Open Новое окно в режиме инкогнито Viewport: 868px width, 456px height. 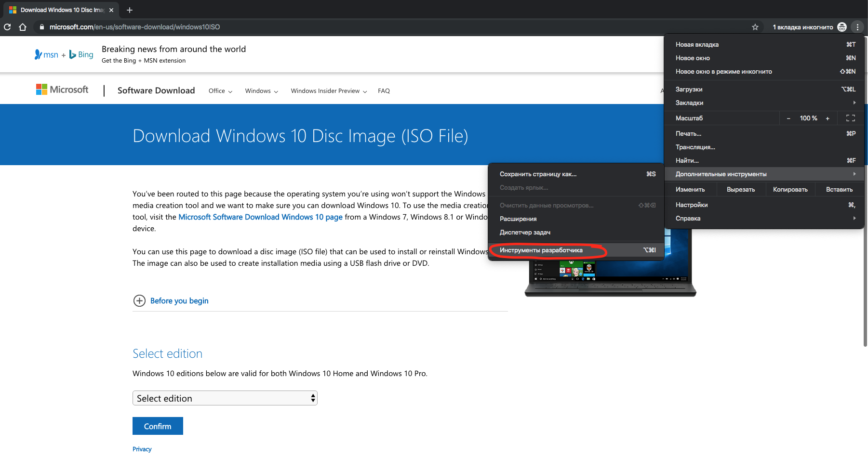point(764,71)
